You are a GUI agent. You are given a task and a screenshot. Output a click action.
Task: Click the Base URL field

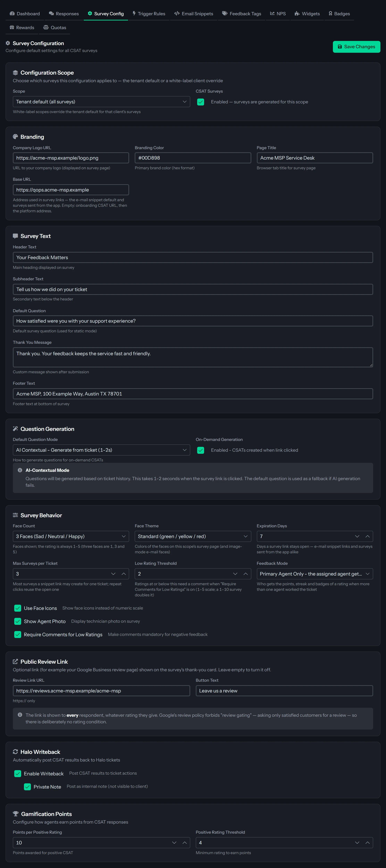coord(71,190)
